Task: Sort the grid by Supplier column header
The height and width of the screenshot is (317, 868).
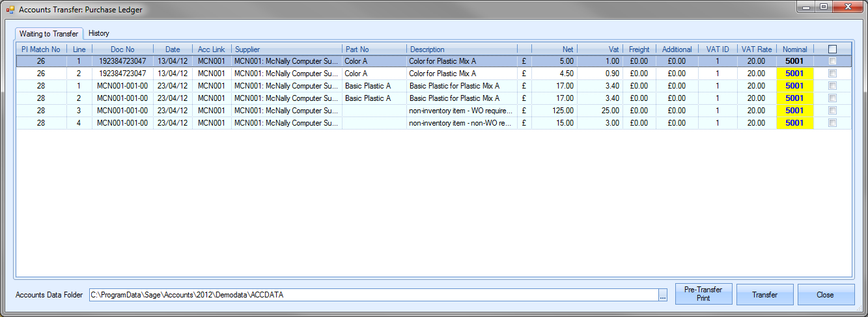Action: click(x=287, y=49)
